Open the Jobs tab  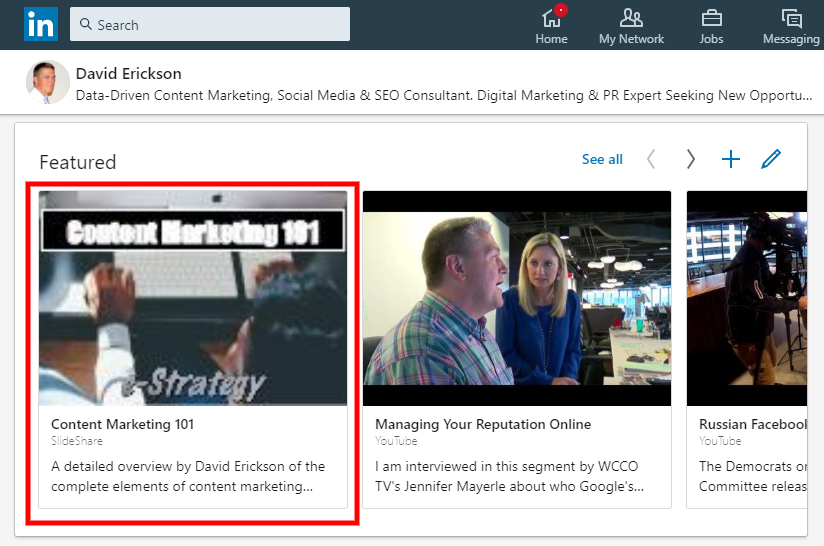[711, 25]
